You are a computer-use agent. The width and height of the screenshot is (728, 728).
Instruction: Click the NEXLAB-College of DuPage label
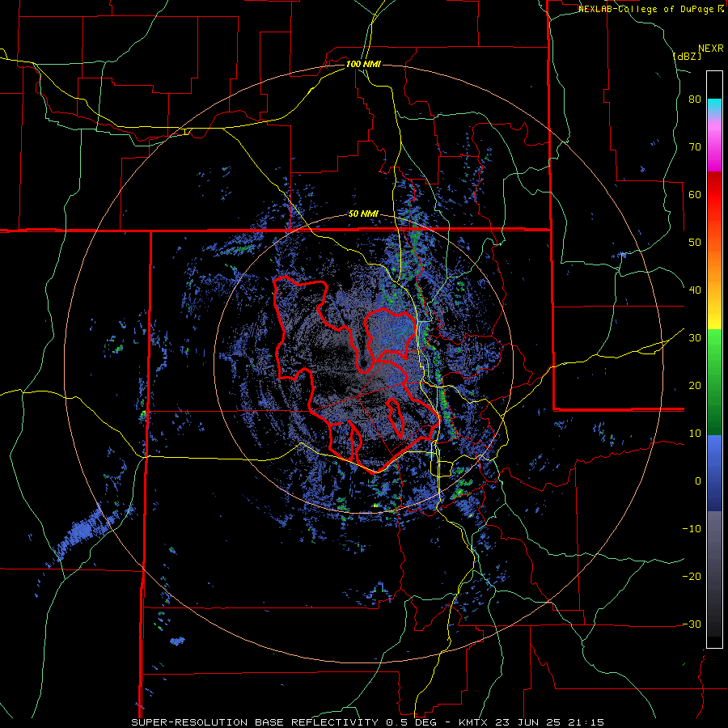[650, 9]
